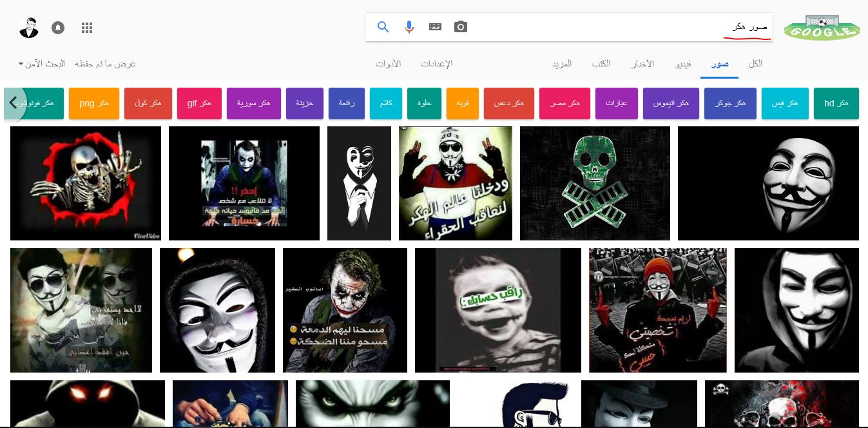Open the creepy smiling baby راقب حسابك image
The width and height of the screenshot is (868, 428).
pyautogui.click(x=498, y=310)
